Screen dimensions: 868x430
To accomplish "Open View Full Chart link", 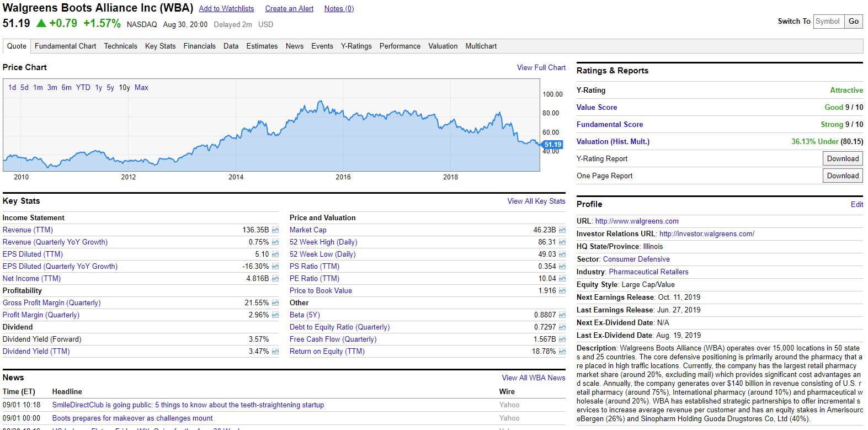I will (x=541, y=68).
